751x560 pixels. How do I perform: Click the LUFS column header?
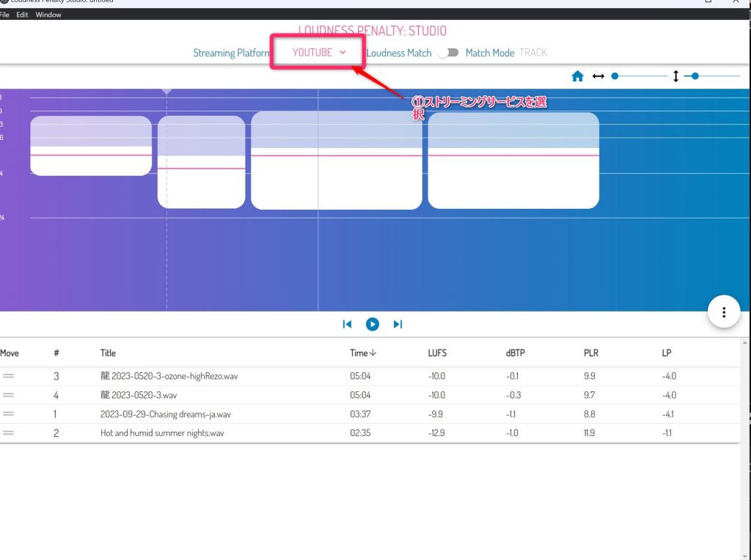[x=437, y=353]
